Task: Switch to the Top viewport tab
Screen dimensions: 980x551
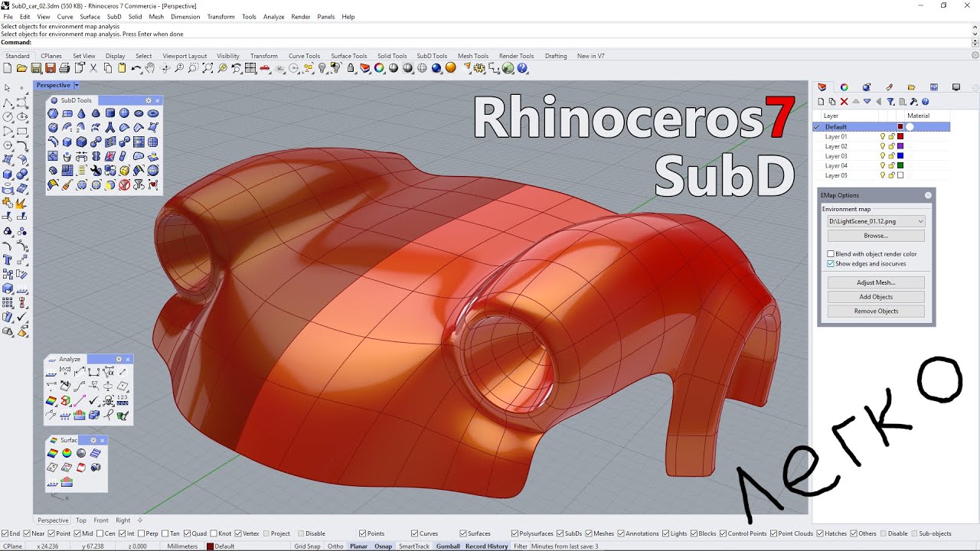Action: [x=81, y=520]
